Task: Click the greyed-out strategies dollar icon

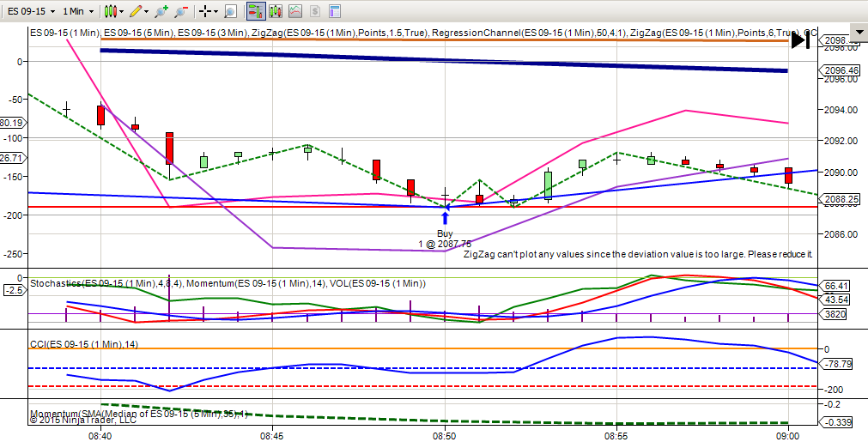Action: 314,11
